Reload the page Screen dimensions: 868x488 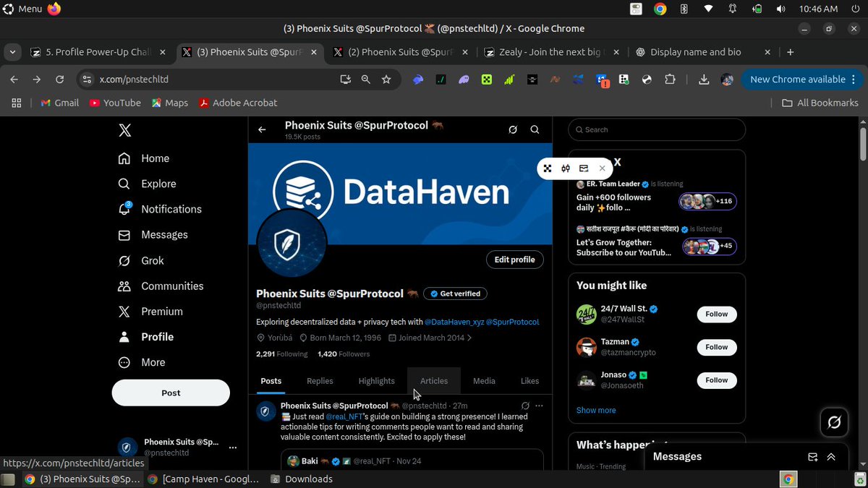60,80
